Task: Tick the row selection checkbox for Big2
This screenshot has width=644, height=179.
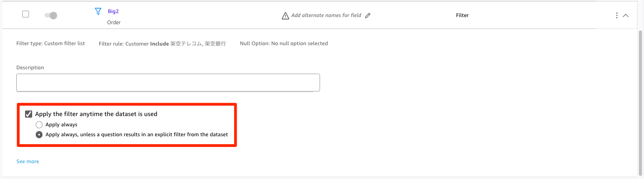Action: point(26,14)
